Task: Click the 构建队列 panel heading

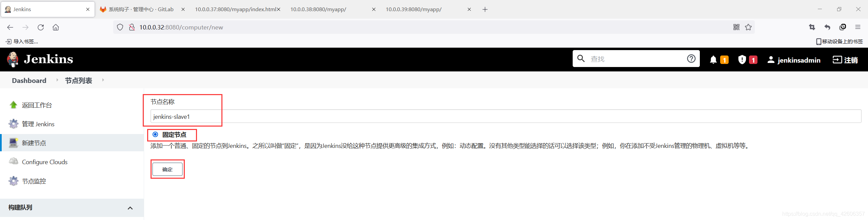Action: [20, 207]
